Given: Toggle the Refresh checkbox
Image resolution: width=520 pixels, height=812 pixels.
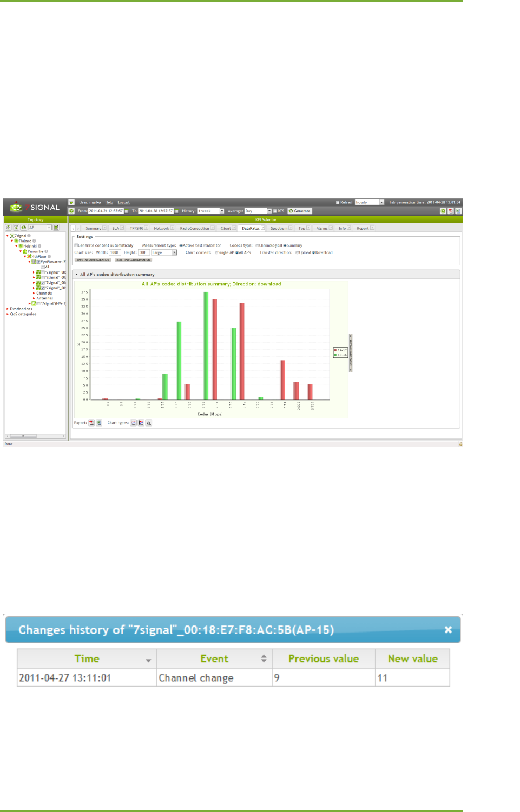Looking at the screenshot, I should (338, 202).
